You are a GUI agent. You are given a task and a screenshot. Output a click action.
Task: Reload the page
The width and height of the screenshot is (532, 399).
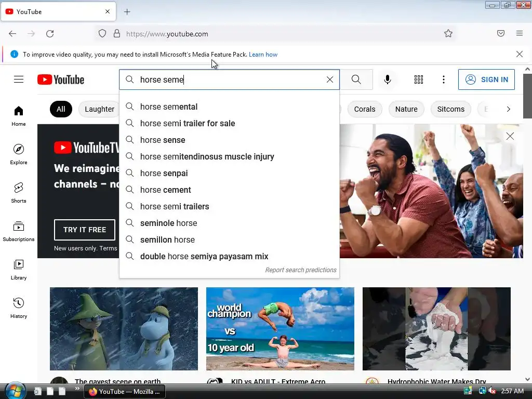tap(50, 34)
